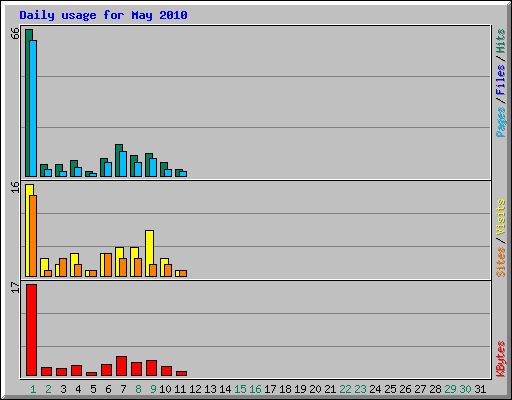
Task: Click day 31 on the x-axis
Action: pos(480,389)
